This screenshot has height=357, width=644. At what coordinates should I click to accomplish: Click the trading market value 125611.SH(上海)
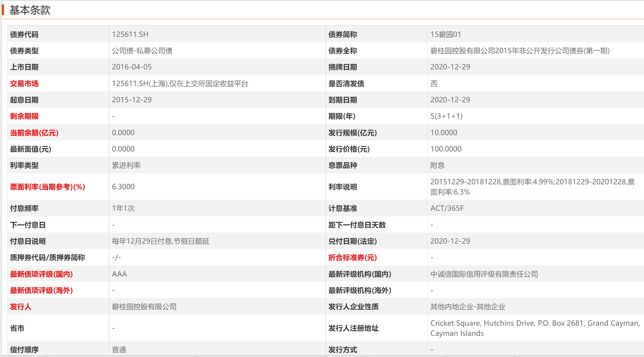(x=180, y=84)
